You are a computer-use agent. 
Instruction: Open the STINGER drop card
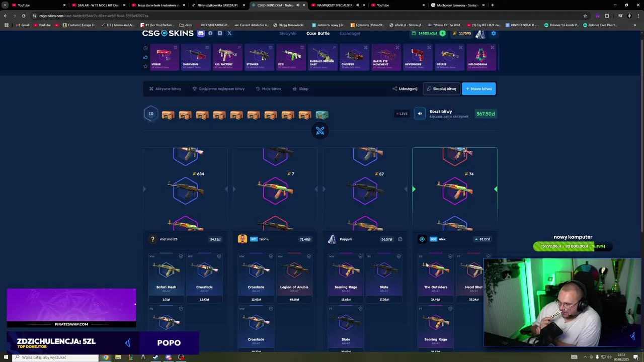point(259,57)
